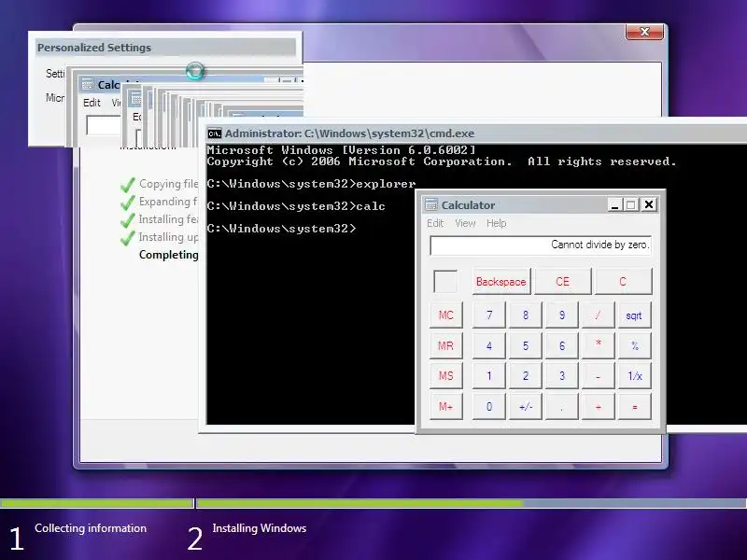Open the Calculator Help menu
This screenshot has height=560, width=747.
497,223
